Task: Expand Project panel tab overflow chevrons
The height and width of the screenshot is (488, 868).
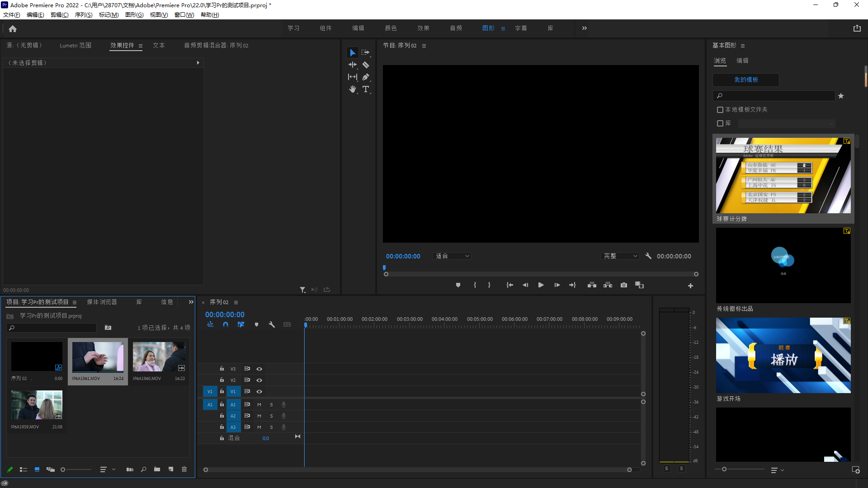Action: (x=191, y=302)
